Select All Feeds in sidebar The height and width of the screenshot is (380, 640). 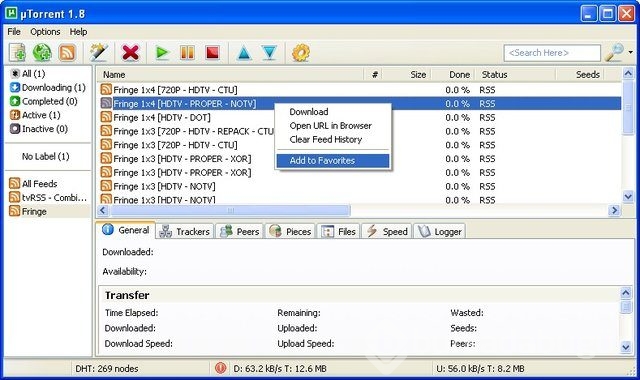tap(33, 184)
